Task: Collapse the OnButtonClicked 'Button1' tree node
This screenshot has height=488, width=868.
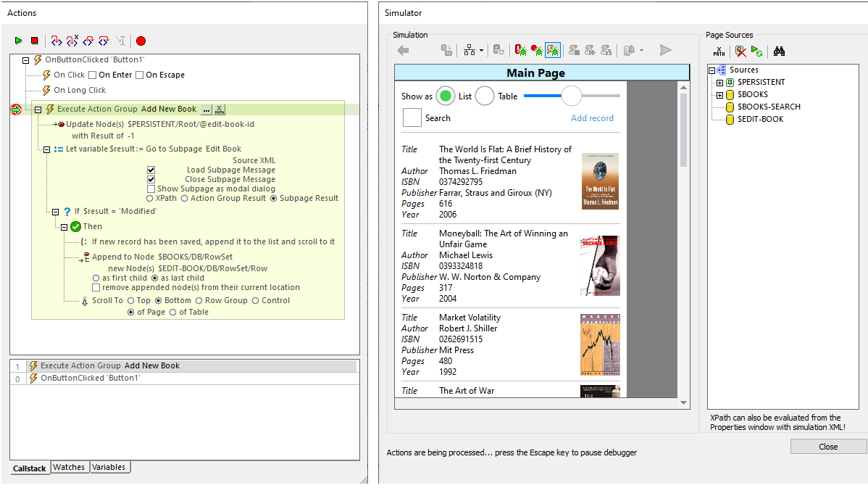Action: click(x=26, y=60)
